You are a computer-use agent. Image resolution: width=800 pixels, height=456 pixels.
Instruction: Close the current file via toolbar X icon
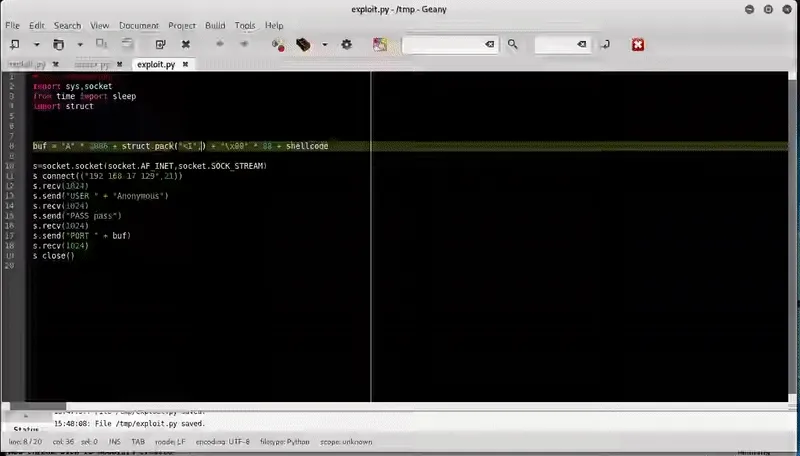pyautogui.click(x=186, y=44)
